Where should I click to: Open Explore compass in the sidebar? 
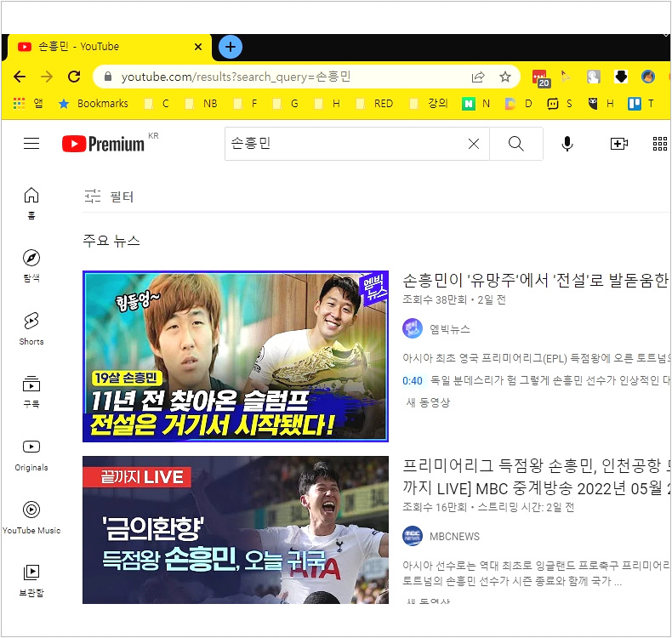[31, 265]
